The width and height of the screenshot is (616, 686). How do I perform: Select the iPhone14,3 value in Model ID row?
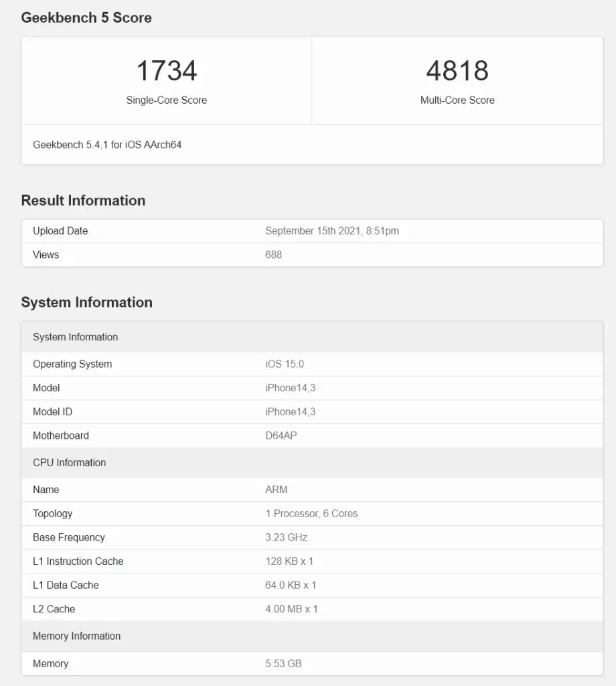click(x=291, y=412)
